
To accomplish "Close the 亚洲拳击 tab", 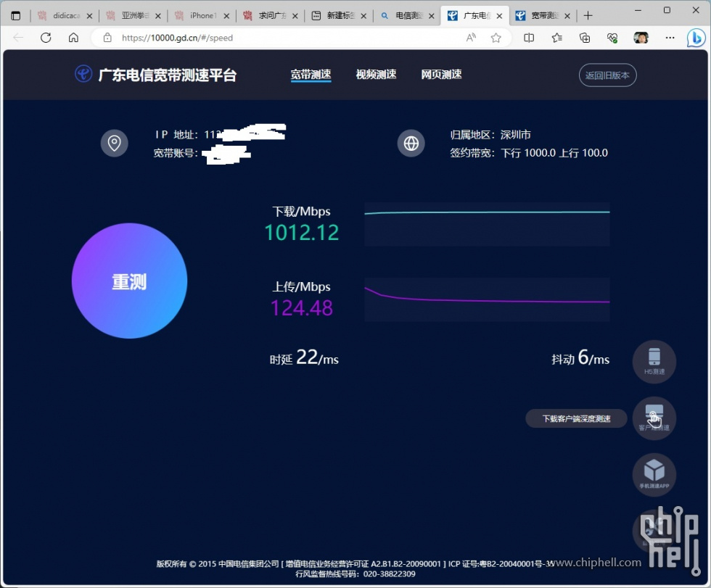I will 158,16.
